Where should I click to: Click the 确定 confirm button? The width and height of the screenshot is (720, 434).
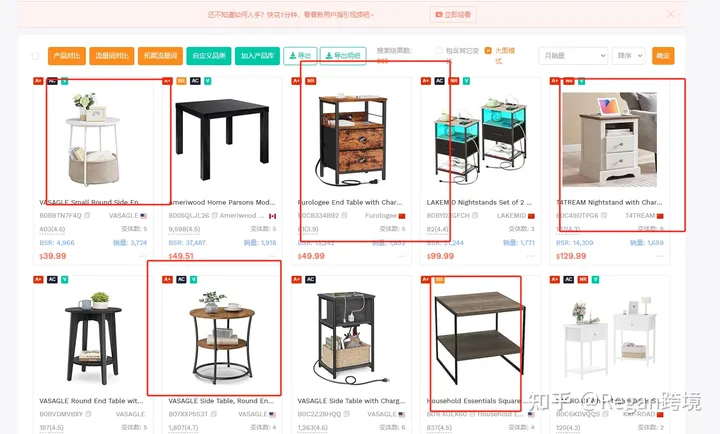click(663, 56)
